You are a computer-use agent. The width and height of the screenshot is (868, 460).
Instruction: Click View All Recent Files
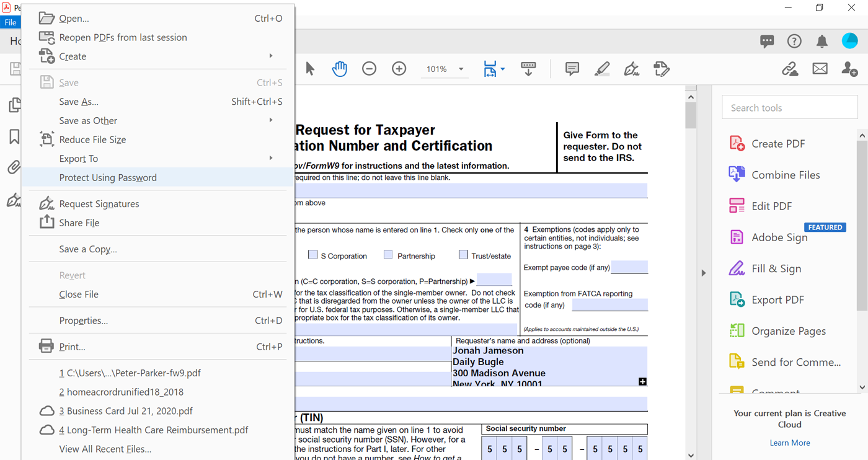click(x=157, y=449)
